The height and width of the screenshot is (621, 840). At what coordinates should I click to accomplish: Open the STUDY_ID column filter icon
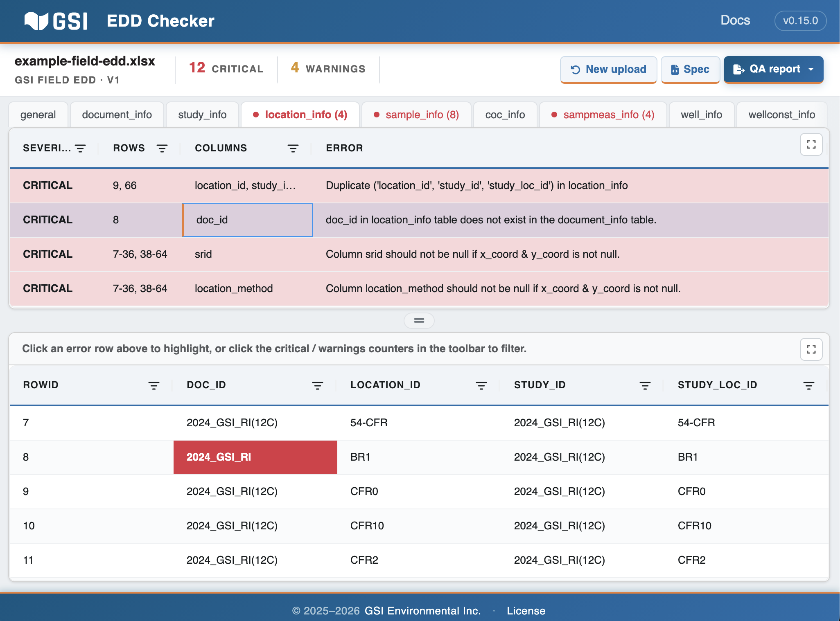click(645, 385)
